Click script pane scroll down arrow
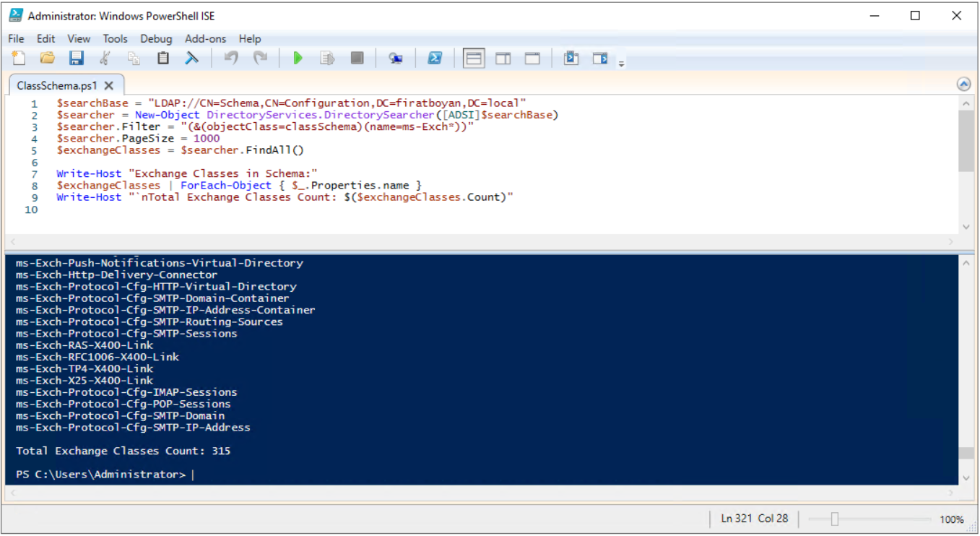 (x=966, y=227)
